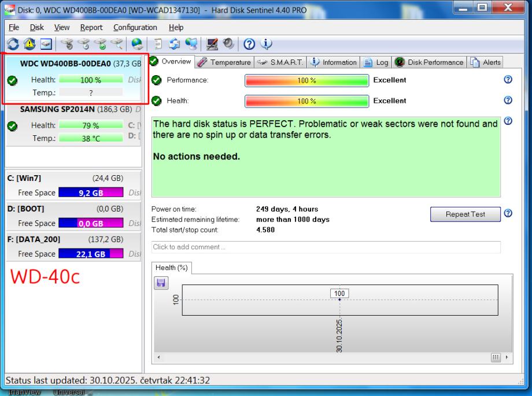
Task: Select the C: [Win7] partition
Action: coord(73,185)
